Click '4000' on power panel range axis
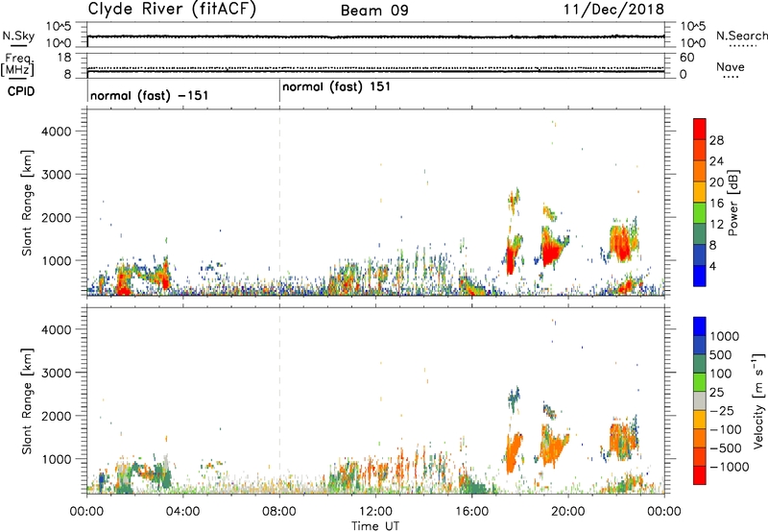The width and height of the screenshot is (768, 532). [x=57, y=132]
